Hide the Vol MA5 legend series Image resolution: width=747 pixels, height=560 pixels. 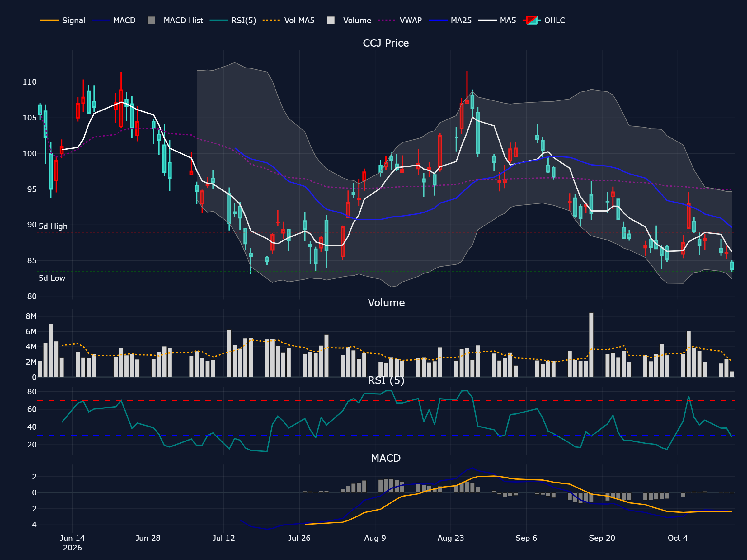[x=289, y=20]
